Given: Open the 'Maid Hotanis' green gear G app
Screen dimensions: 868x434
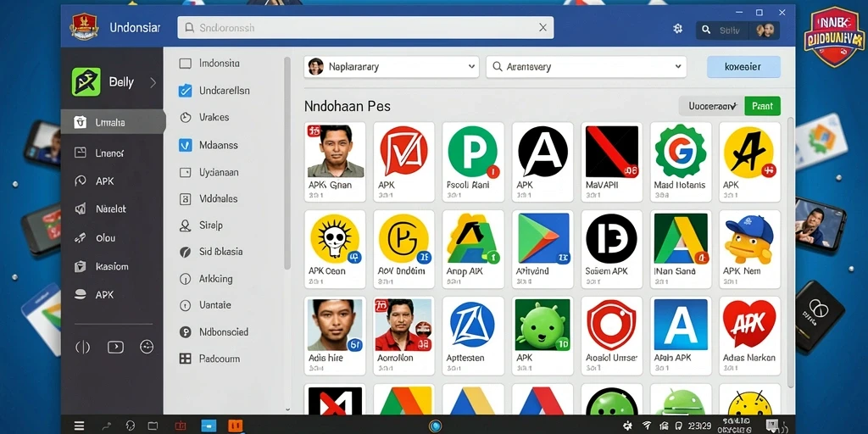Looking at the screenshot, I should (681, 162).
